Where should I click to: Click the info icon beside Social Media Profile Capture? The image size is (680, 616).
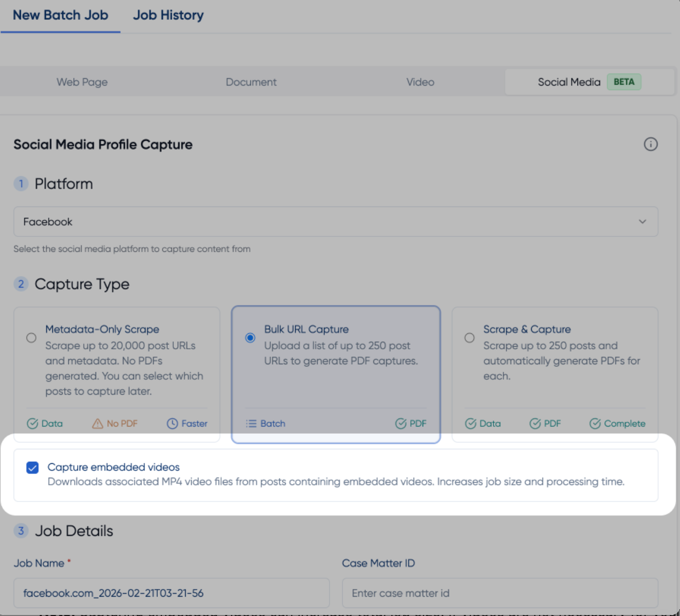point(651,144)
